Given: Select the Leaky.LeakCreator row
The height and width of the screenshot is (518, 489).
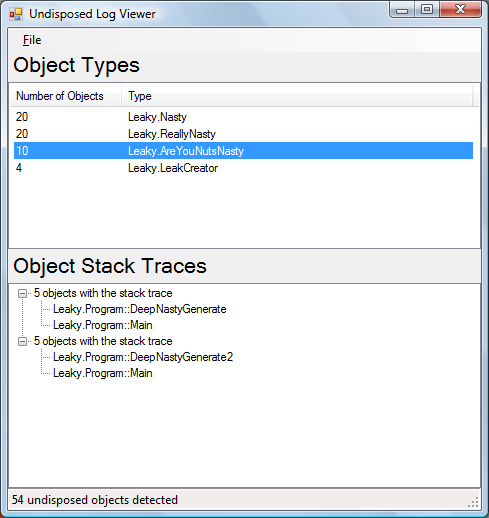Looking at the screenshot, I should coord(243,168).
